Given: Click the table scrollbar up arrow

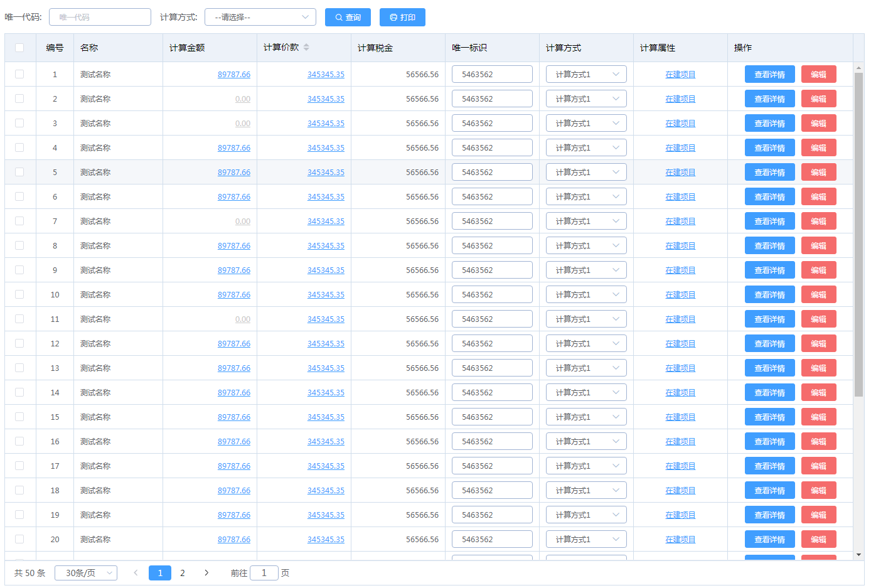Looking at the screenshot, I should [x=858, y=67].
